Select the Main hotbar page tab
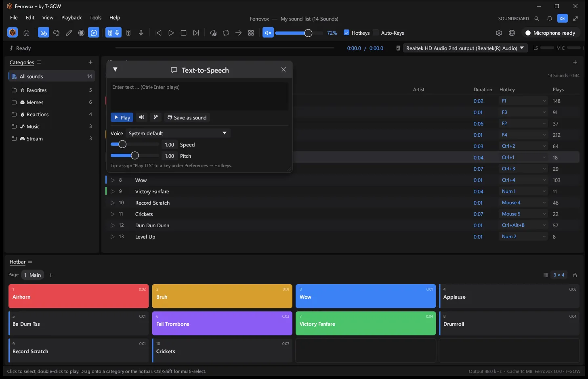 (32, 275)
